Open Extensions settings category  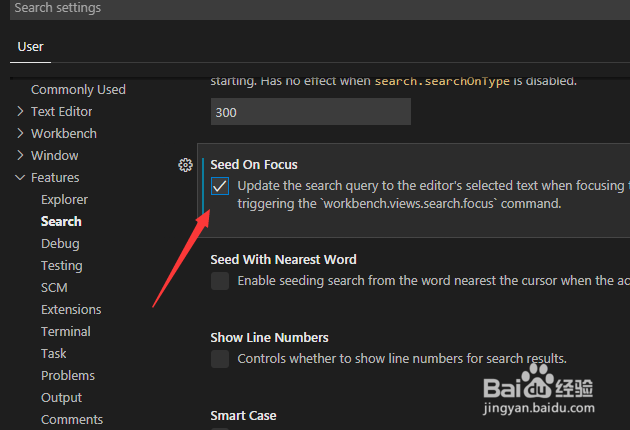coord(71,310)
